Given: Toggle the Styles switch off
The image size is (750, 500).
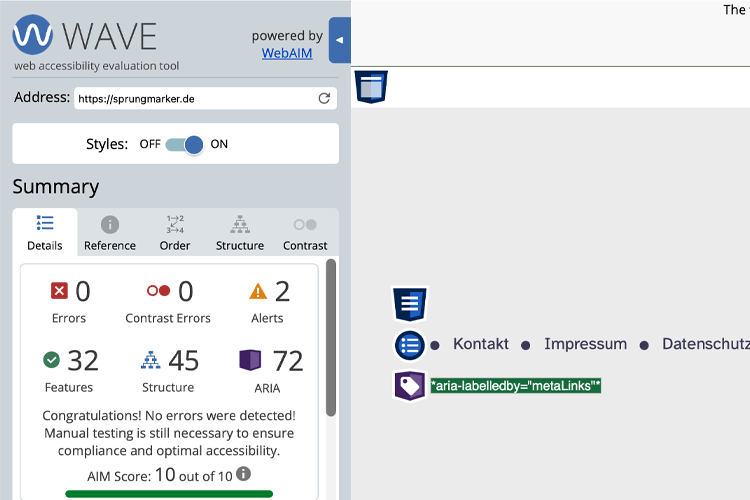Looking at the screenshot, I should tap(184, 144).
